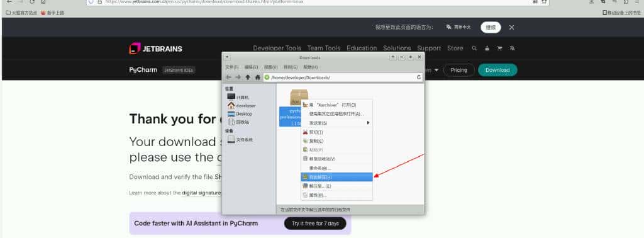This screenshot has height=238, width=644.
Task: Open the 编辑(E) menu in file manager
Action: coord(252,67)
